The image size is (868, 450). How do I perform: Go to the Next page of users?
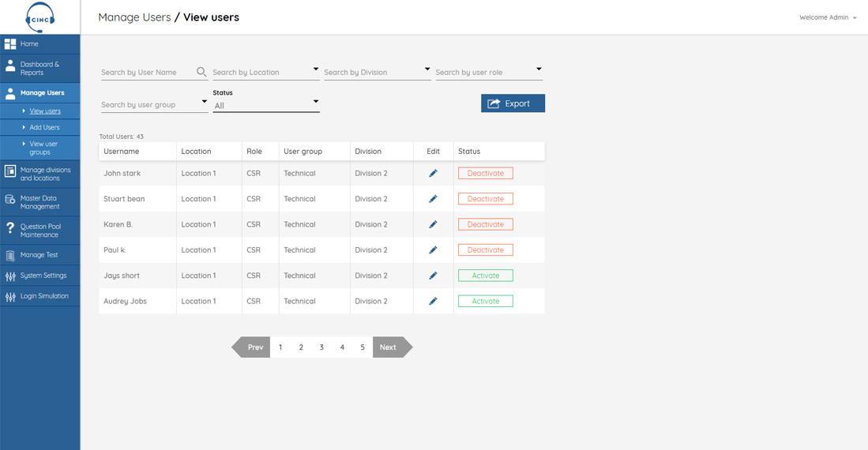(x=393, y=347)
